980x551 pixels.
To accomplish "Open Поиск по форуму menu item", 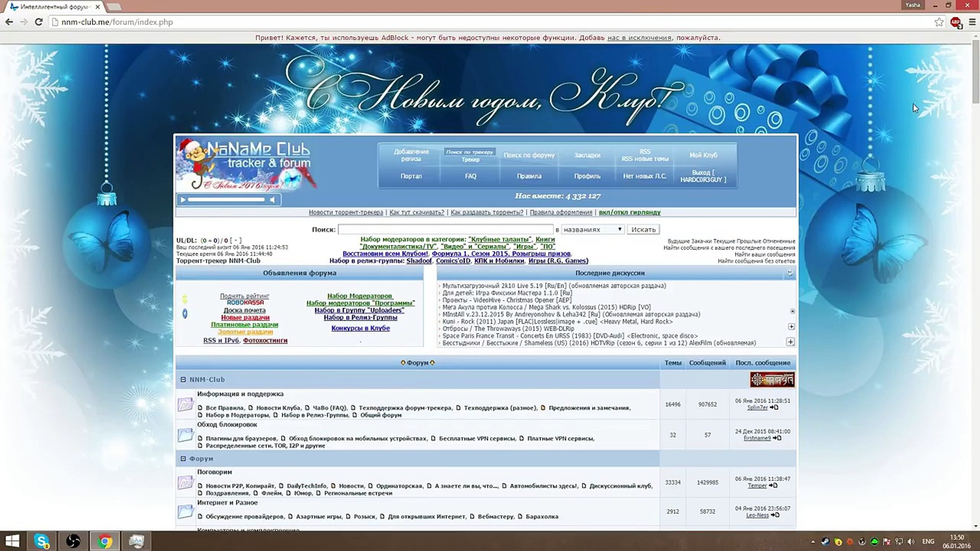I will (529, 155).
